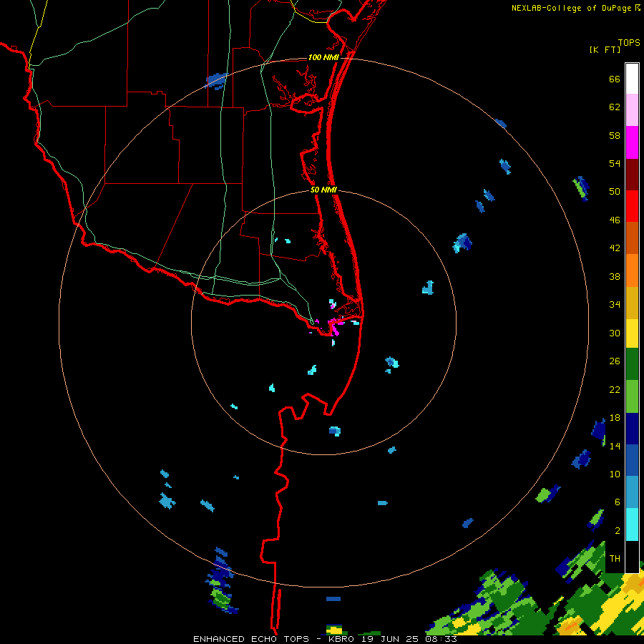The width and height of the screenshot is (644, 644).
Task: Click the legend value '10'
Action: click(x=615, y=474)
